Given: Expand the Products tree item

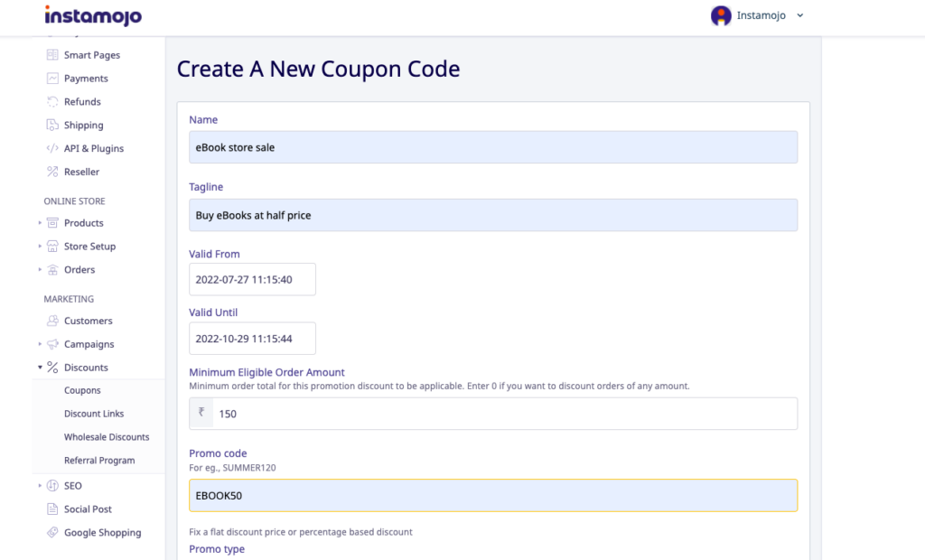Looking at the screenshot, I should click(40, 223).
